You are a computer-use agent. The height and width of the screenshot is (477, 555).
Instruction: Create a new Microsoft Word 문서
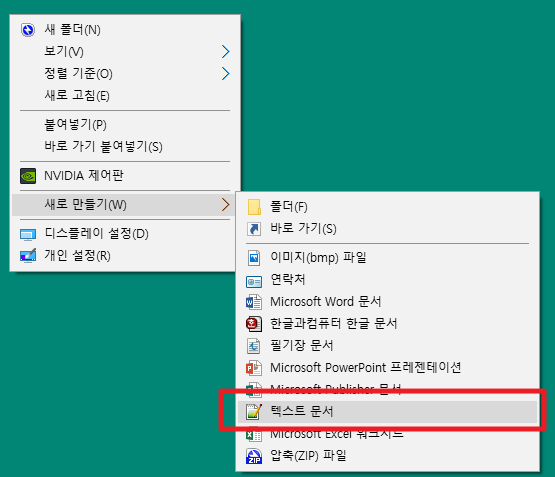388,302
